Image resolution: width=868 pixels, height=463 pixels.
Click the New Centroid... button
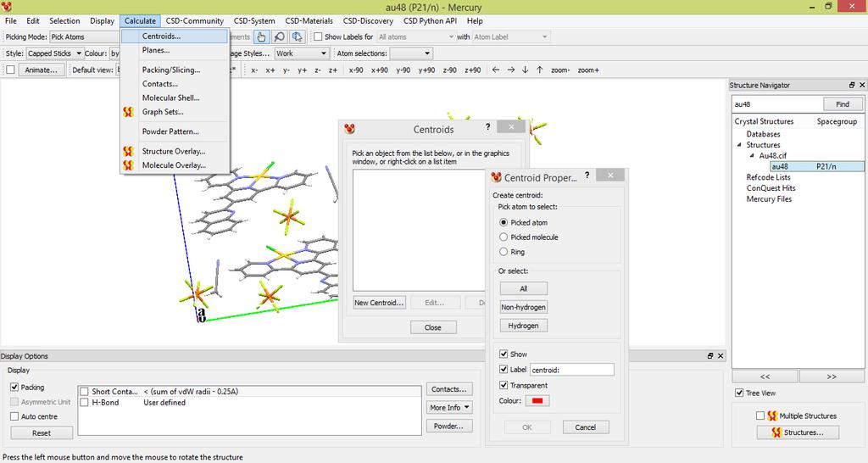coord(379,303)
